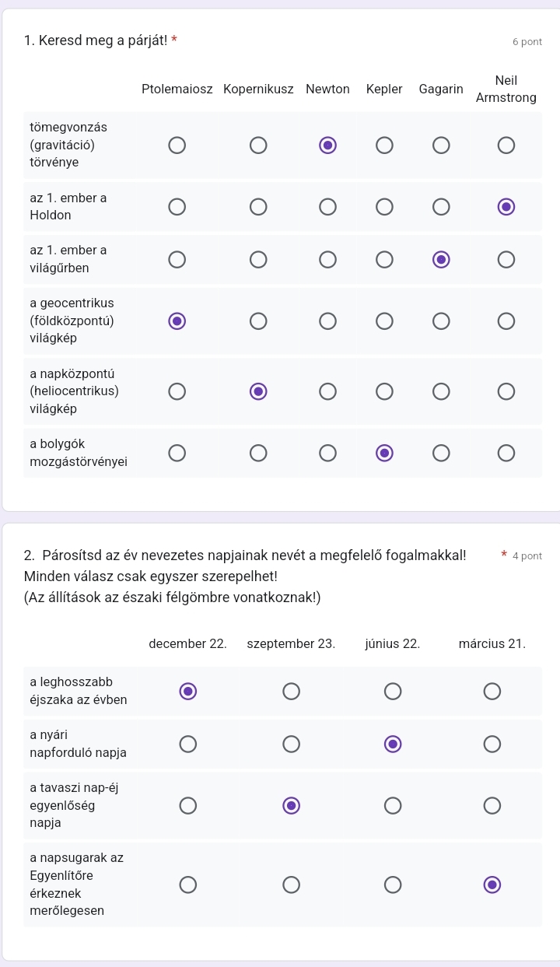Pick március 21. for a nyári napforduló napja
560x967 pixels.
(x=492, y=744)
